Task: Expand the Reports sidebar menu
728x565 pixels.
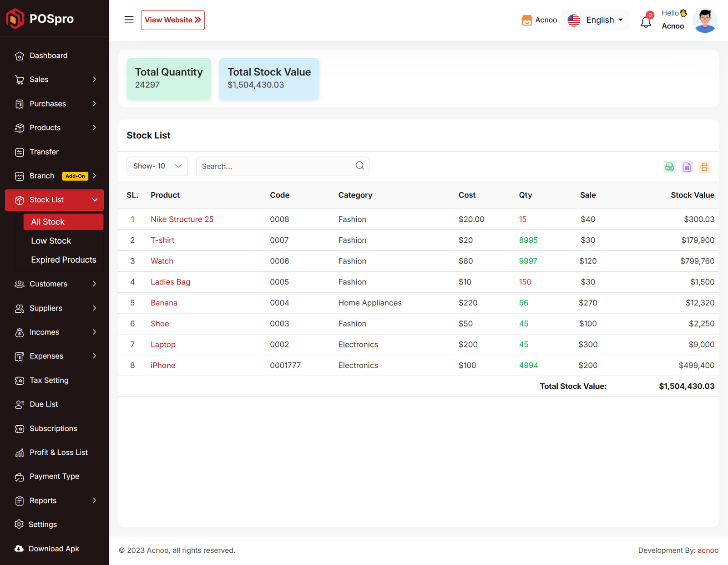Action: pyautogui.click(x=55, y=500)
